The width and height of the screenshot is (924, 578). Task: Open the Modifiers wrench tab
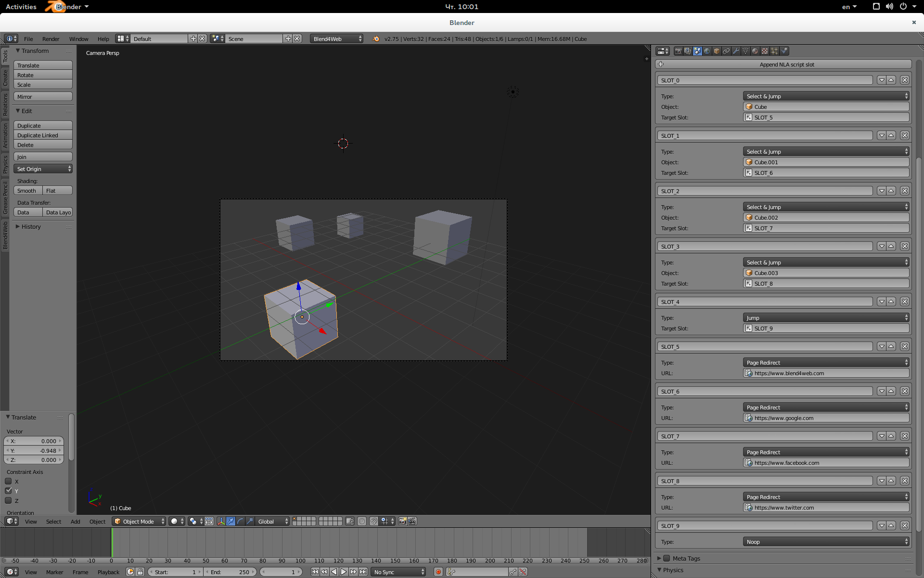[736, 51]
